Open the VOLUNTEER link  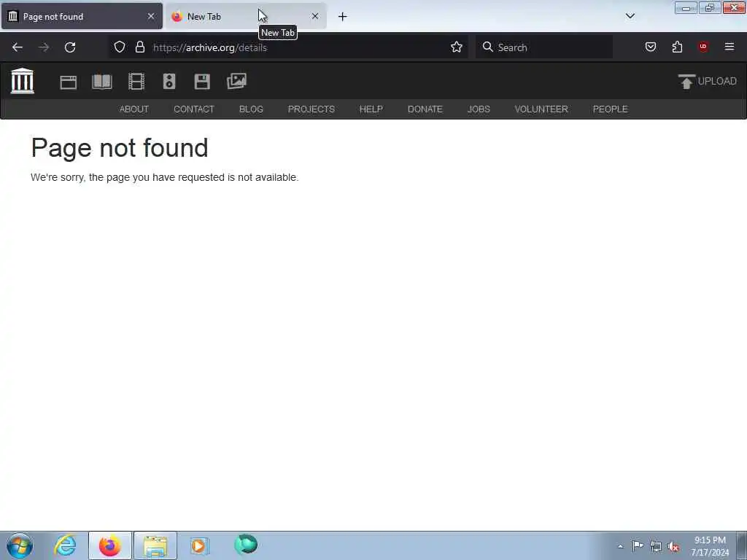point(541,109)
